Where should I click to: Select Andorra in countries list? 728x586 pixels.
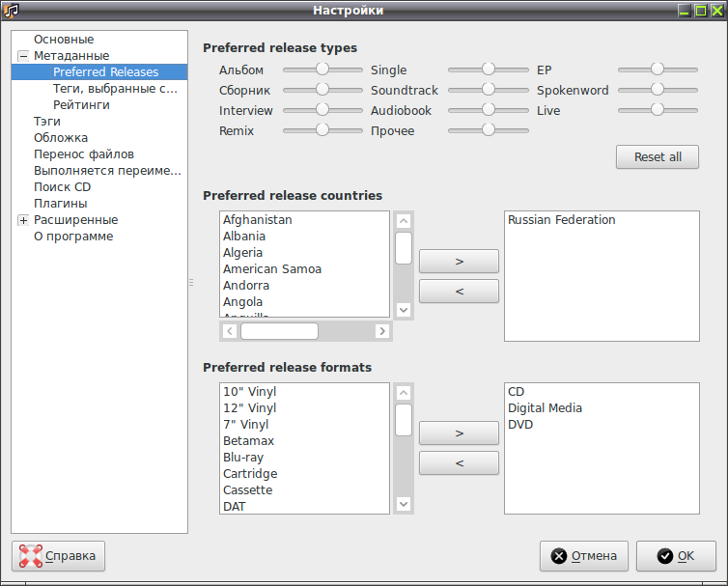click(304, 286)
